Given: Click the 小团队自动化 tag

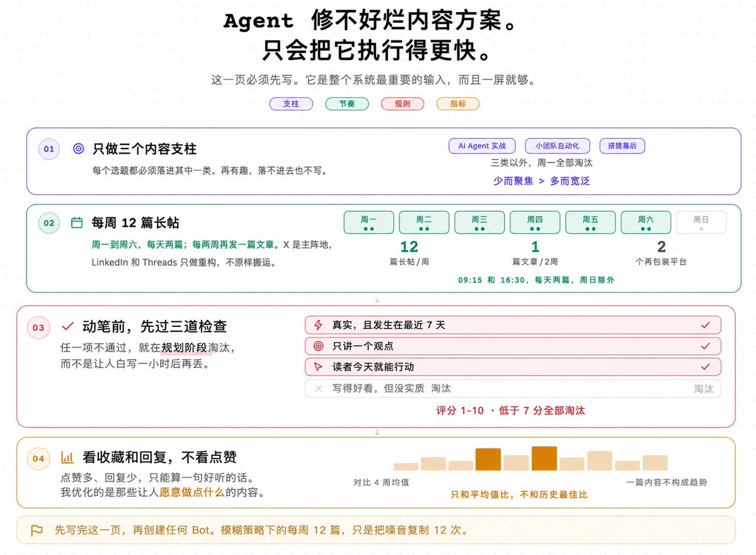Looking at the screenshot, I should [558, 146].
